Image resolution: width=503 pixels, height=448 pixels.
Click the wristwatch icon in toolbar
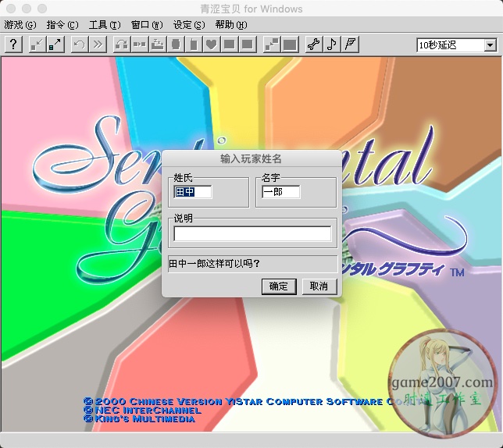176,44
